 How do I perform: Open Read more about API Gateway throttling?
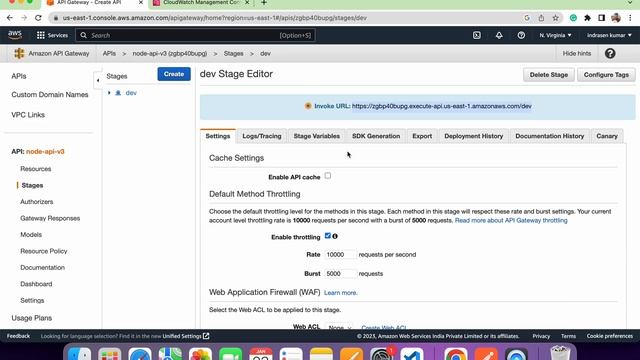coord(511,220)
